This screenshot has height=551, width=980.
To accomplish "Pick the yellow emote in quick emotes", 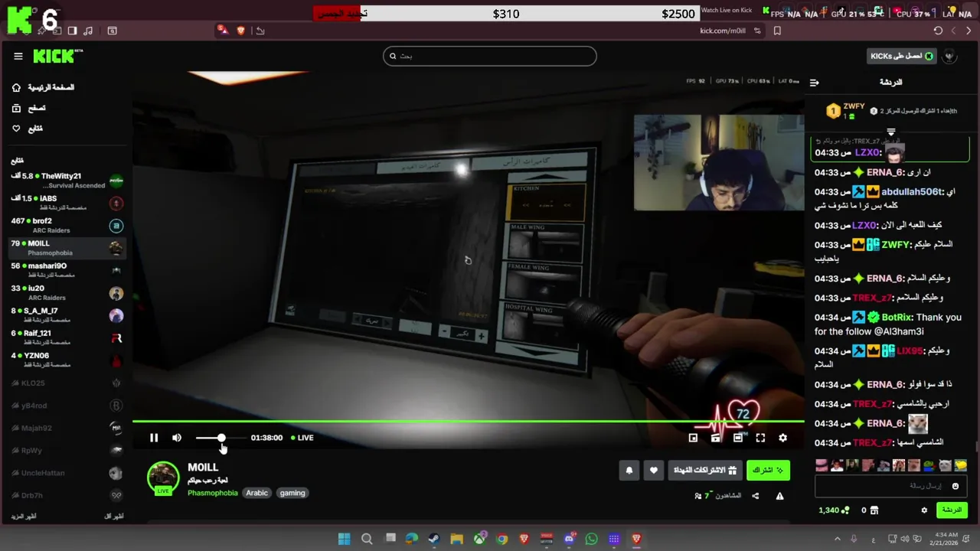I will pyautogui.click(x=961, y=465).
